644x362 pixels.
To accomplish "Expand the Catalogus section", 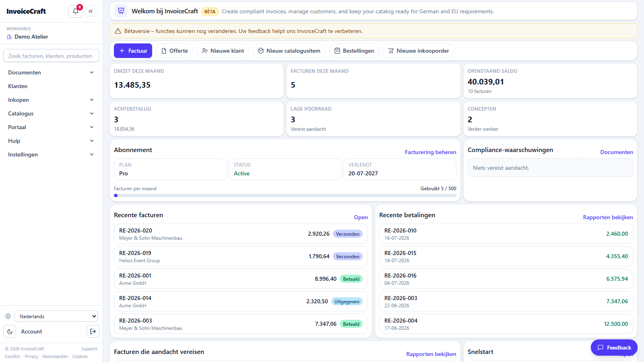I will tap(51, 113).
